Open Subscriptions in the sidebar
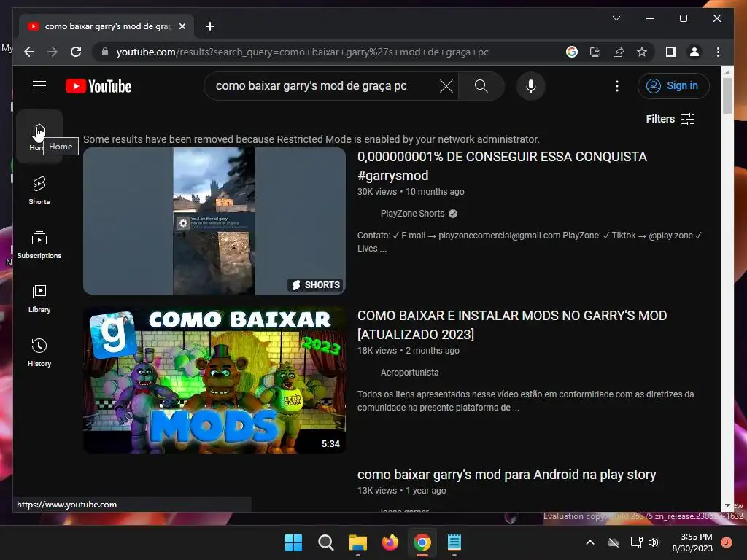This screenshot has height=560, width=747. tap(39, 245)
